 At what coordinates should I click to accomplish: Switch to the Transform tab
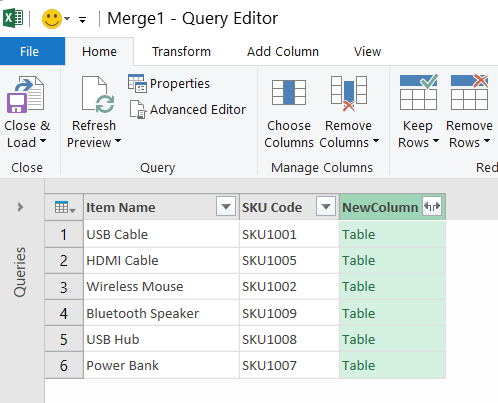tap(181, 52)
